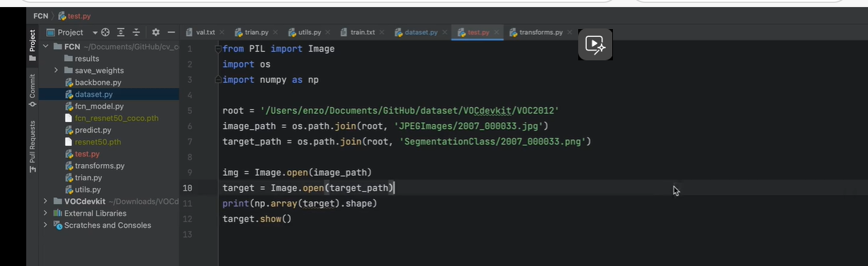868x266 pixels.
Task: Click 'numpy' on the import line
Action: (274, 80)
